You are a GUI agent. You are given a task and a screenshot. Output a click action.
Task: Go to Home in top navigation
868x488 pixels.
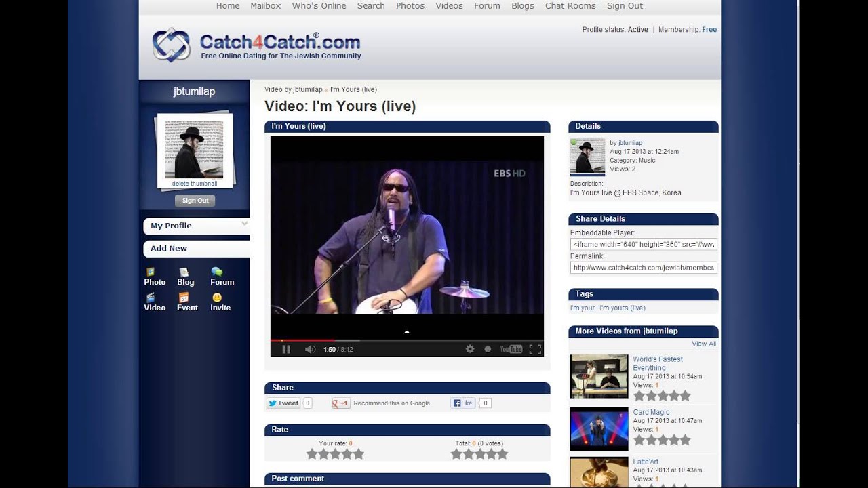click(x=228, y=6)
